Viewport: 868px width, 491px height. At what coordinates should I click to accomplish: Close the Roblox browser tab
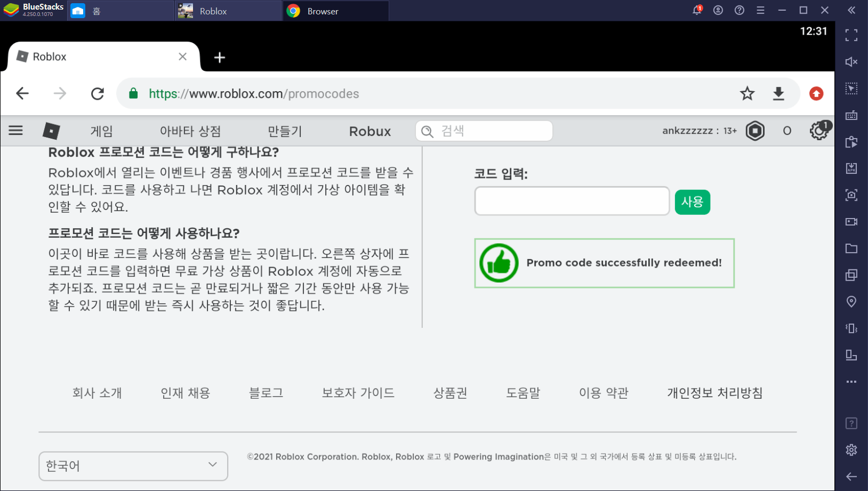[x=182, y=57]
